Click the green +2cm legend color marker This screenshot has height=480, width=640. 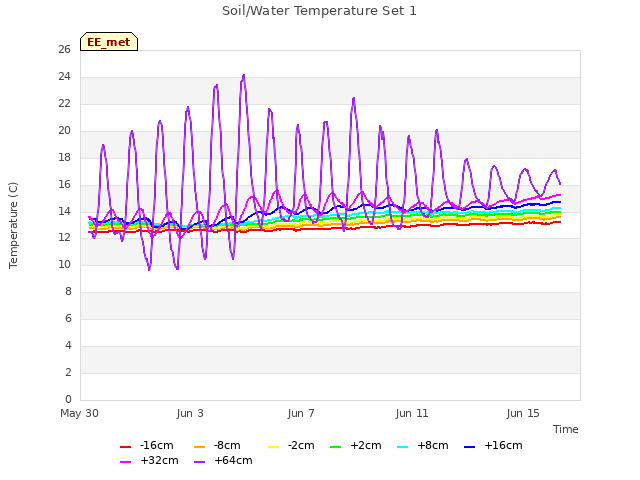(336, 447)
